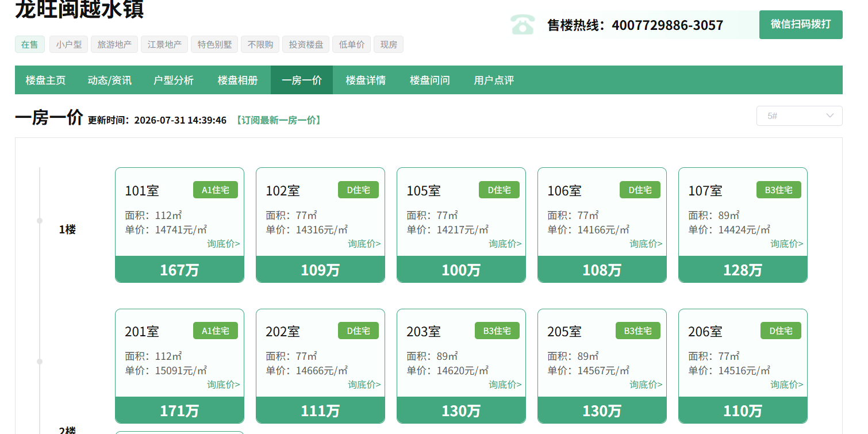Click D住宅 badge on 105室 card
The height and width of the screenshot is (434, 868).
point(499,190)
